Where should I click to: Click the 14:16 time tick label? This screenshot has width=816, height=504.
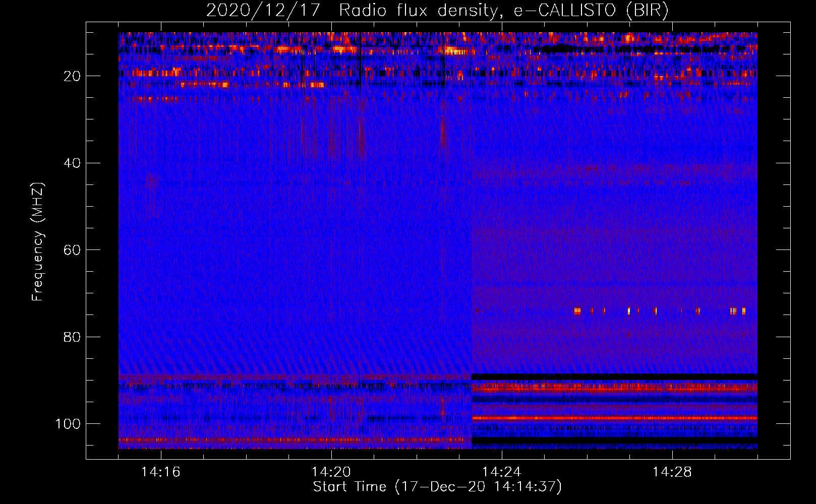pos(161,472)
